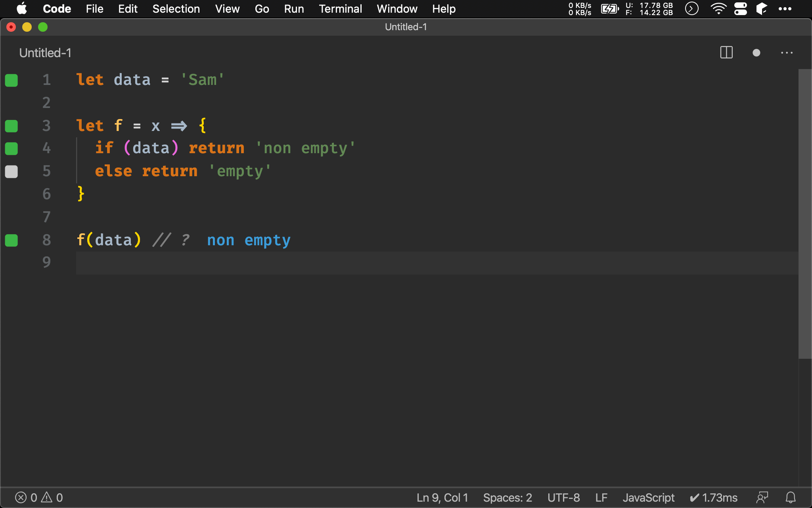812x508 pixels.
Task: Click the white coverage marker on line 5
Action: pos(11,171)
